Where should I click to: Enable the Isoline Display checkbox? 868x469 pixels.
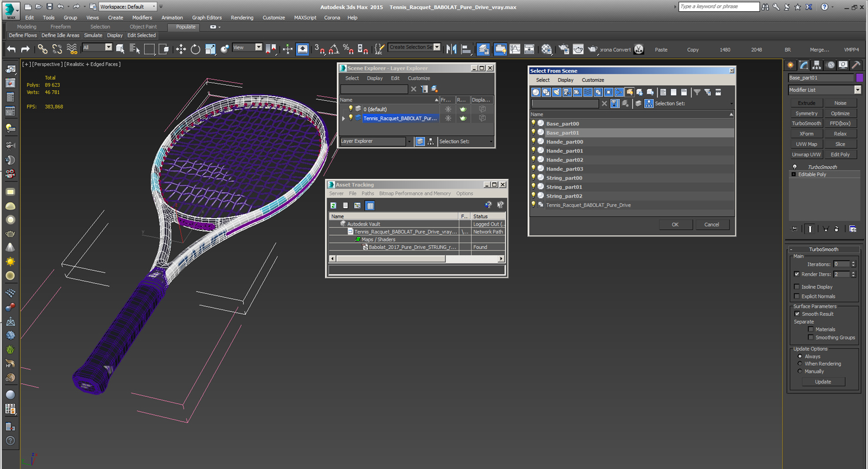coord(796,287)
